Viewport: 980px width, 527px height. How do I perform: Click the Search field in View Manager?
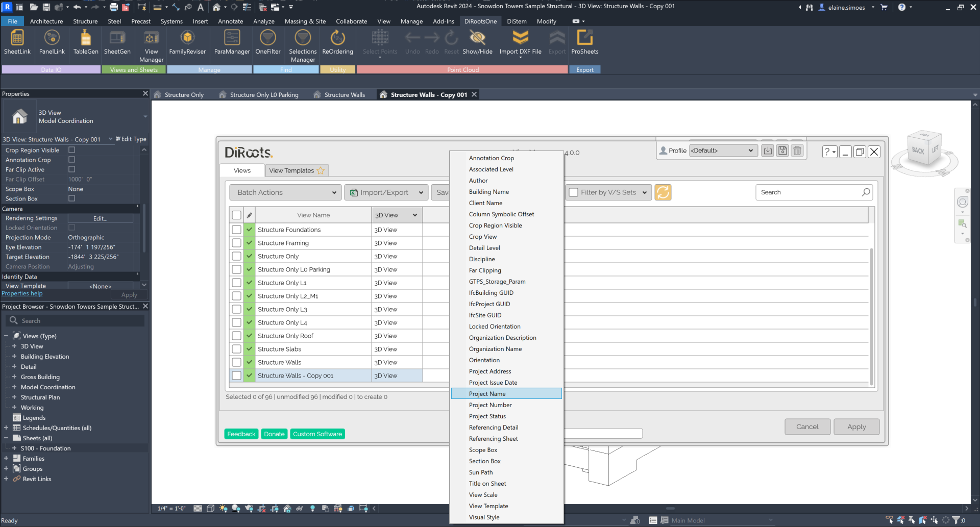click(809, 192)
